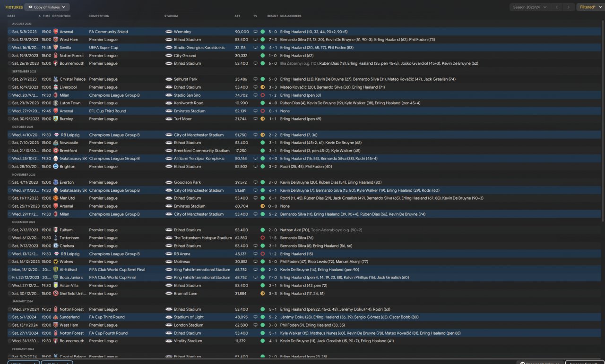
Task: Click the Newcastle club badge
Action: pyautogui.click(x=56, y=143)
